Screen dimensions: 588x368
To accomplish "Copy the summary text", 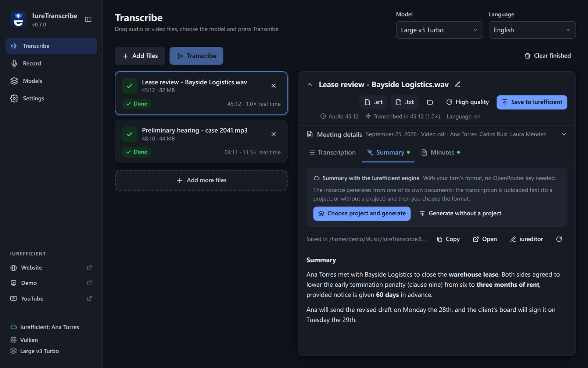I will tap(448, 239).
